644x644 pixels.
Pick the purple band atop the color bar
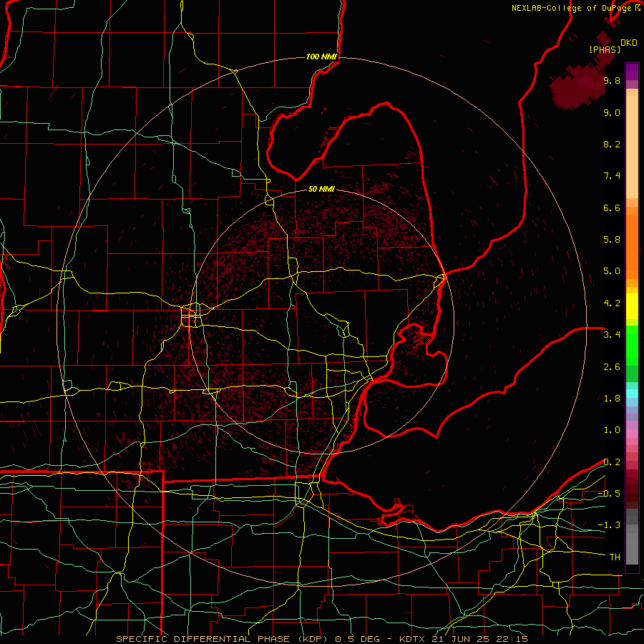(632, 72)
